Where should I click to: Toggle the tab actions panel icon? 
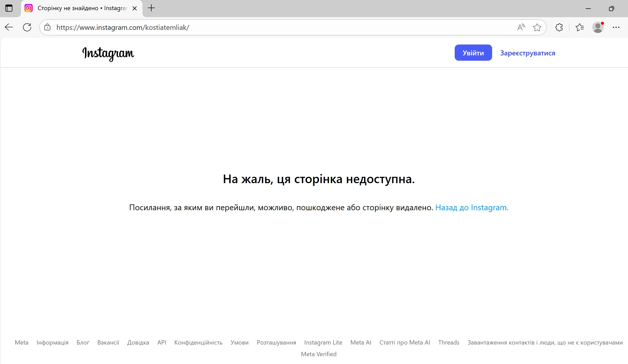(9, 8)
